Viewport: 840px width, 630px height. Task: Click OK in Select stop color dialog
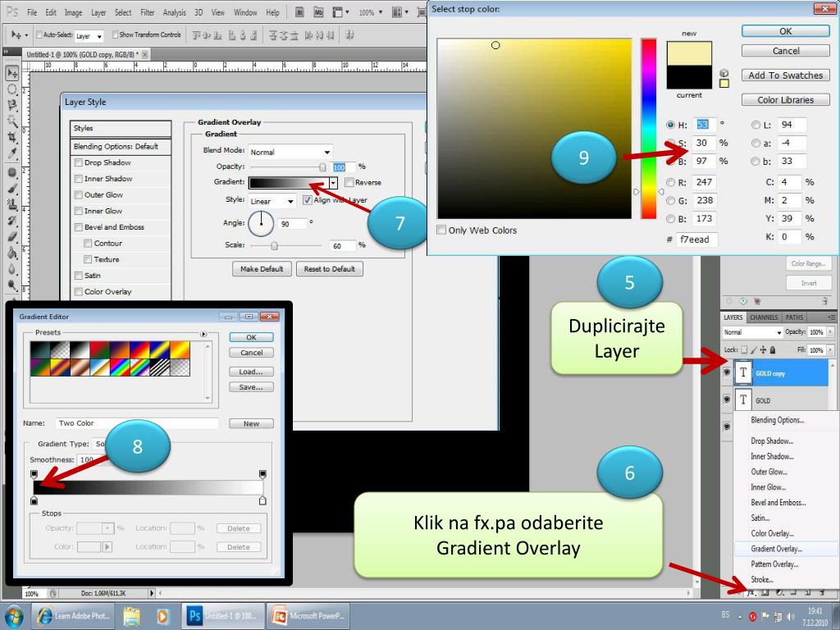click(x=785, y=31)
